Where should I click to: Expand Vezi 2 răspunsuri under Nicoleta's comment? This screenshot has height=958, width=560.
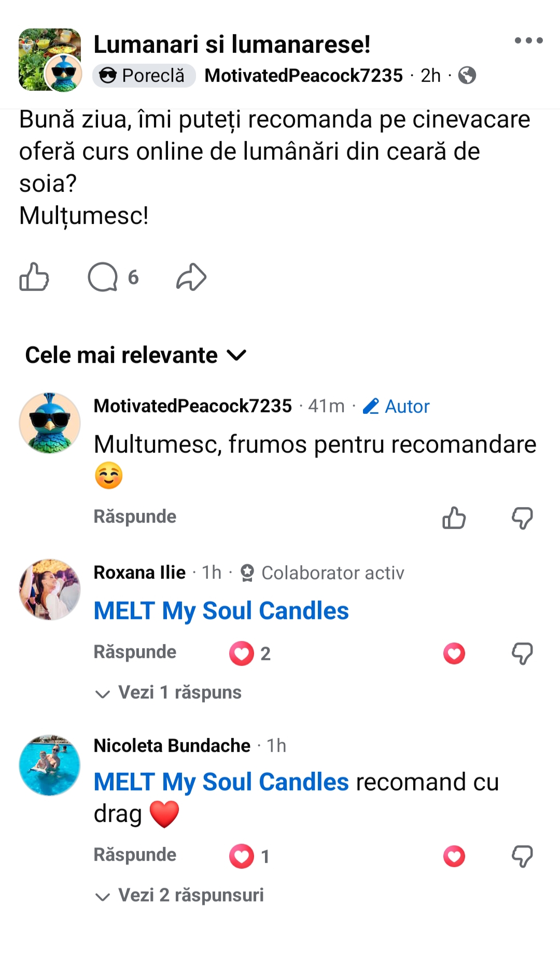pyautogui.click(x=180, y=896)
